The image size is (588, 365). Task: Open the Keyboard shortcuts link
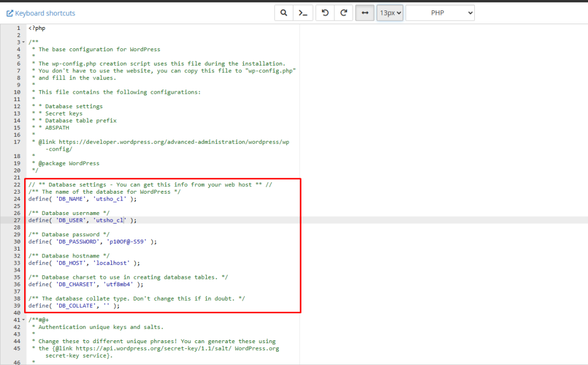point(41,13)
